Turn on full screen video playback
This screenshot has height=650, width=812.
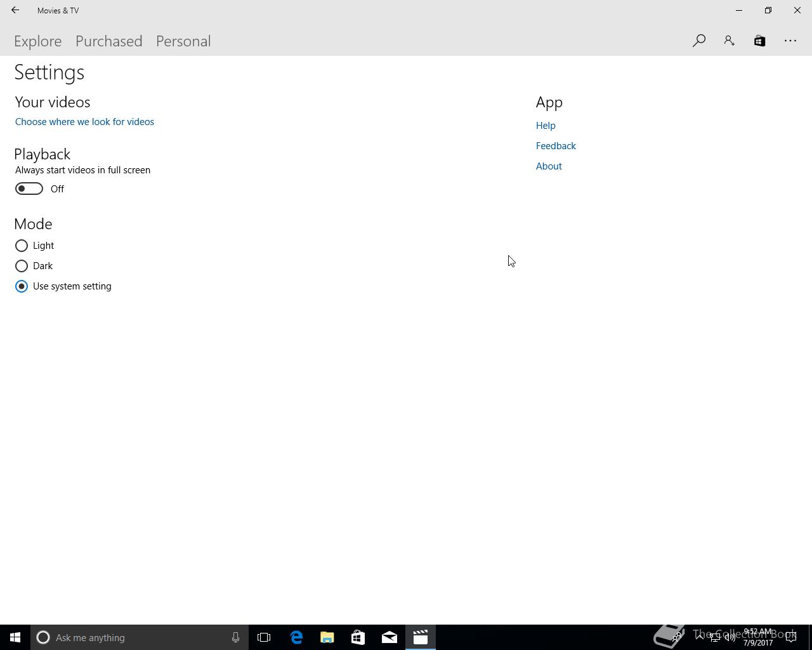pos(29,189)
